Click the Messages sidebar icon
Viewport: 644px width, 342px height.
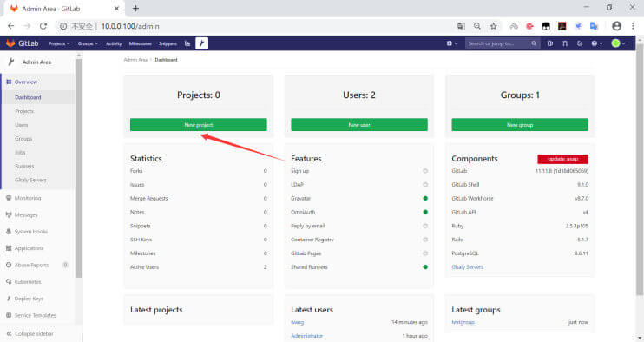click(x=9, y=214)
